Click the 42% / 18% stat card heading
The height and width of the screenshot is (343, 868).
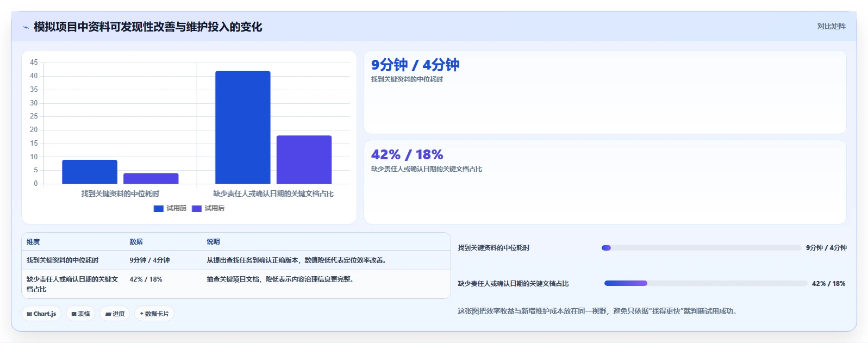tap(407, 155)
